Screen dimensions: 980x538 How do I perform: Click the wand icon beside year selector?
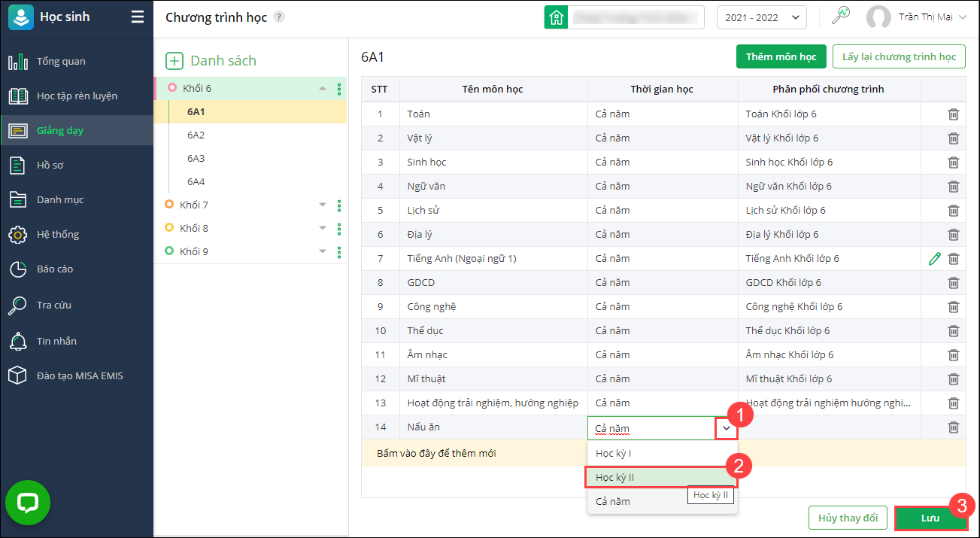841,15
